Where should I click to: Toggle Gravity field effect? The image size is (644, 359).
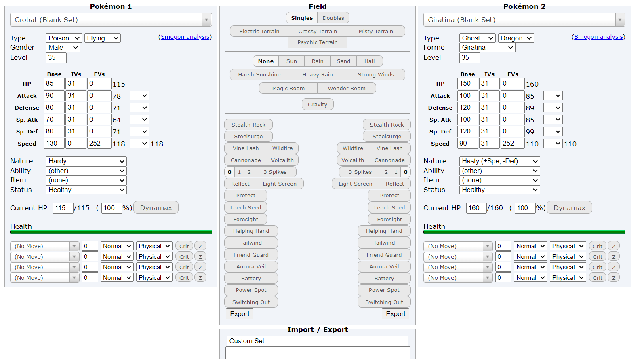(x=318, y=104)
